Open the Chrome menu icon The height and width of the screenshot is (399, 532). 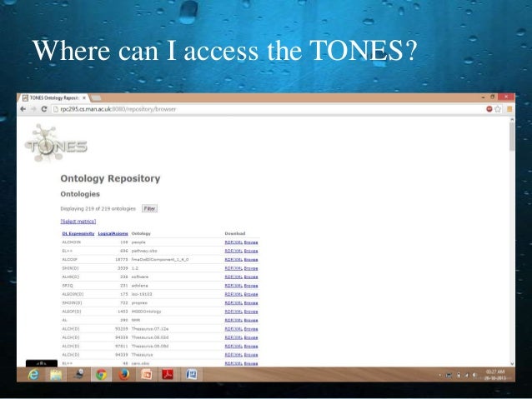point(509,109)
